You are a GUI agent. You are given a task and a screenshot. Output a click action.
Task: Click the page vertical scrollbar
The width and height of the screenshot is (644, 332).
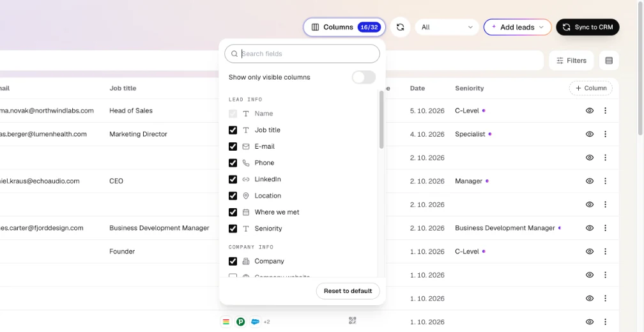(641, 68)
